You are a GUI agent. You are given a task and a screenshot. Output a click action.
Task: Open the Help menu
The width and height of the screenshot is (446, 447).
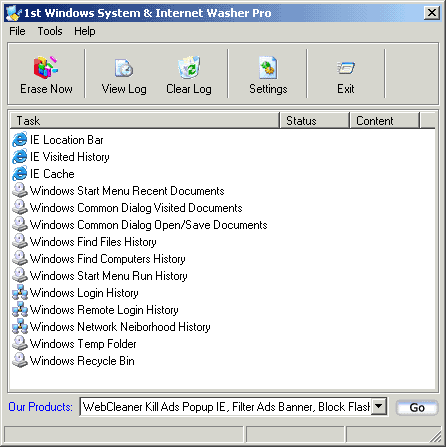(x=85, y=31)
